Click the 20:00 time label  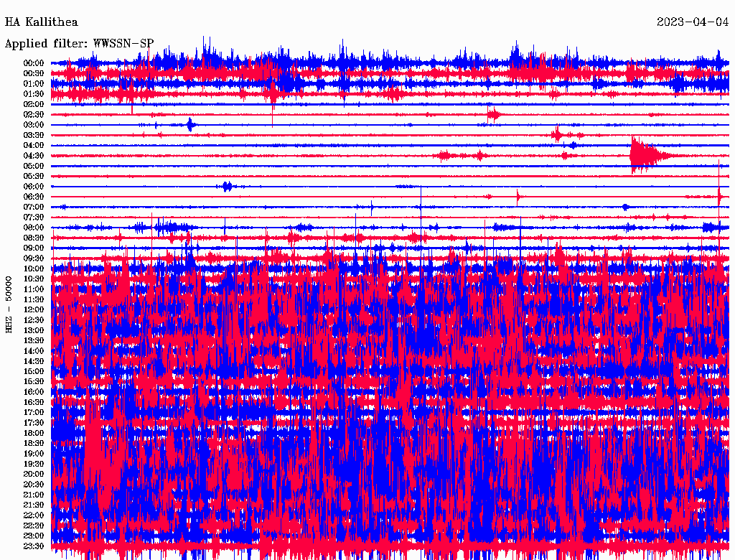(x=34, y=474)
